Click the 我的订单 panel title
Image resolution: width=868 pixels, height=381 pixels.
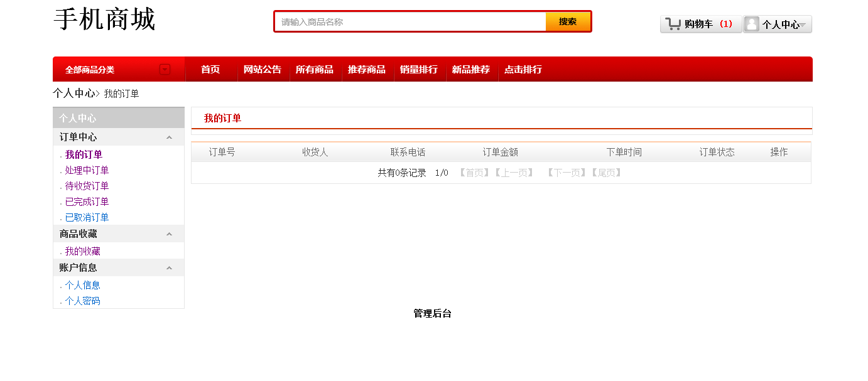click(222, 119)
